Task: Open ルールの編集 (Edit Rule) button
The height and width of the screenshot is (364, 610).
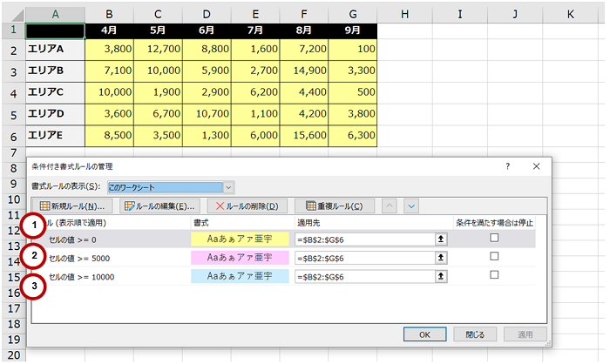Action: 159,206
